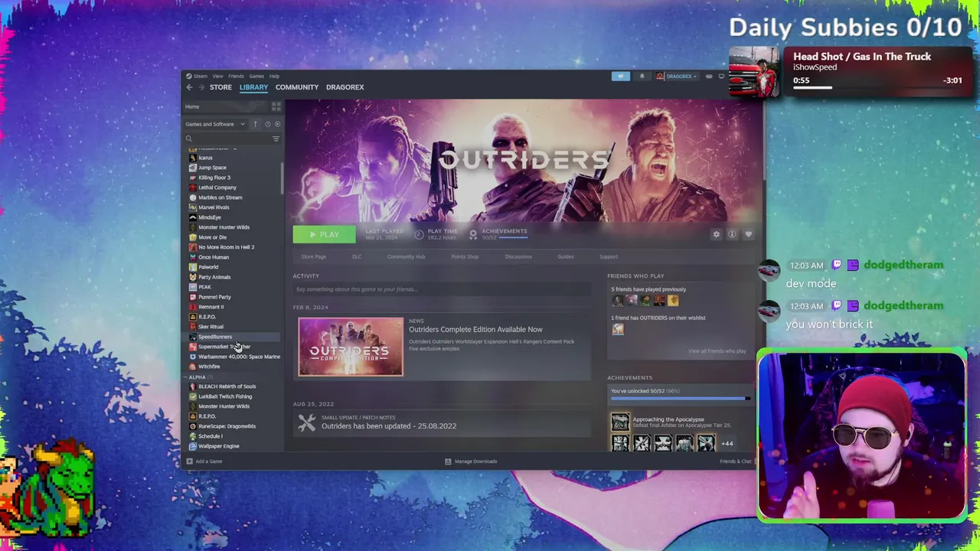
Task: Click the Steam back arrow
Action: tap(189, 87)
